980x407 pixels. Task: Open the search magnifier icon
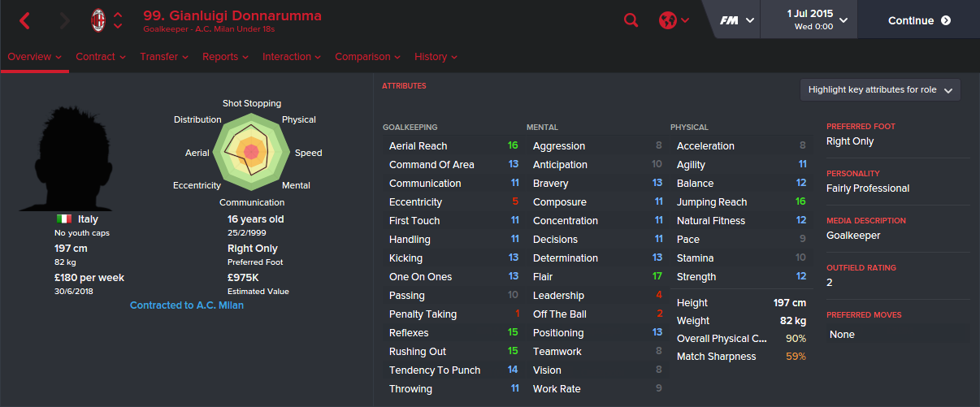pyautogui.click(x=631, y=20)
